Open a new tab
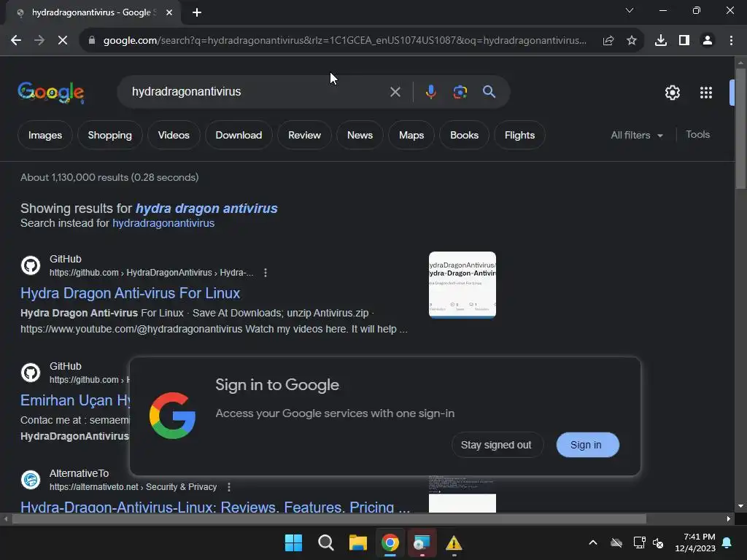The height and width of the screenshot is (560, 747). pos(197,12)
